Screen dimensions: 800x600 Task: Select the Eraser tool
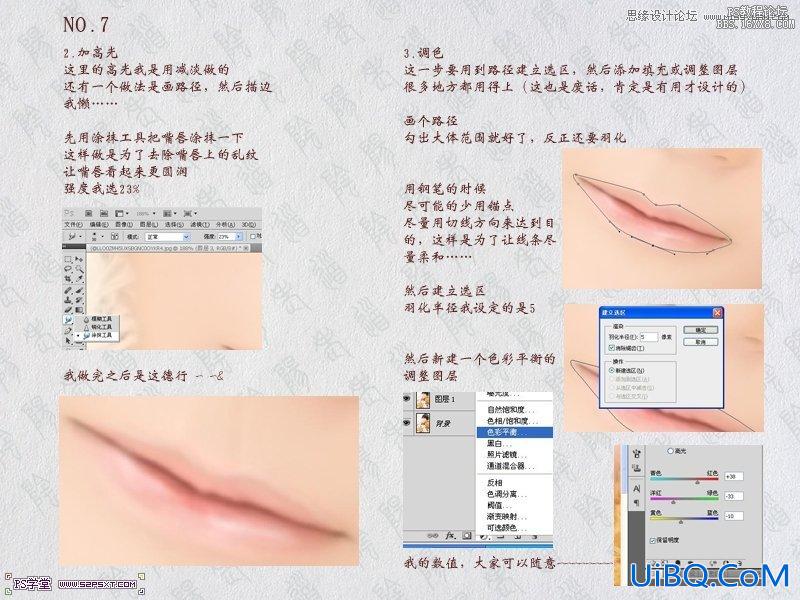pos(68,310)
